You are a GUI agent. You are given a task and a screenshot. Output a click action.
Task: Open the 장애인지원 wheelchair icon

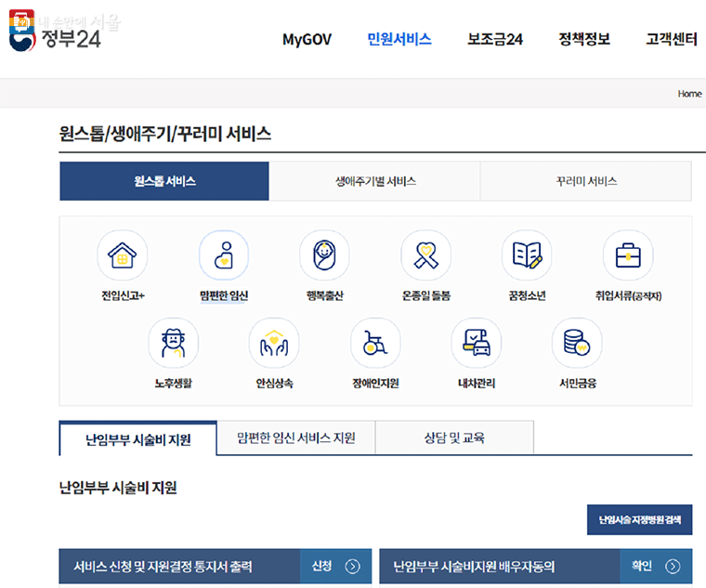point(375,343)
